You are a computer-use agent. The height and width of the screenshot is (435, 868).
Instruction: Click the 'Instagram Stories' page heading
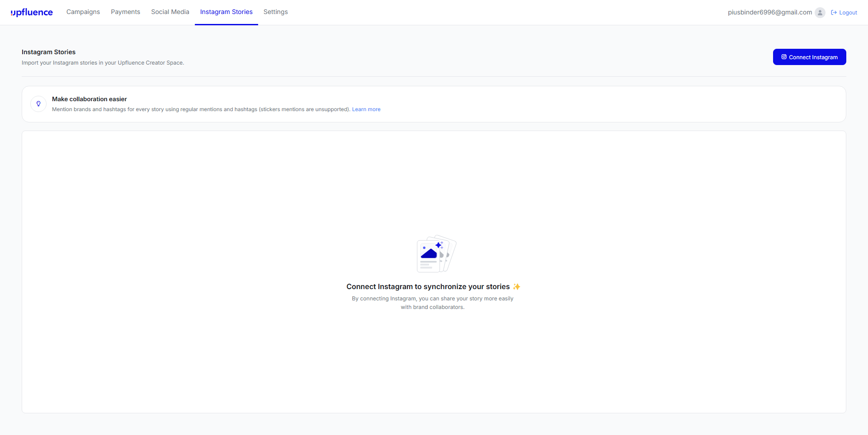pyautogui.click(x=48, y=52)
